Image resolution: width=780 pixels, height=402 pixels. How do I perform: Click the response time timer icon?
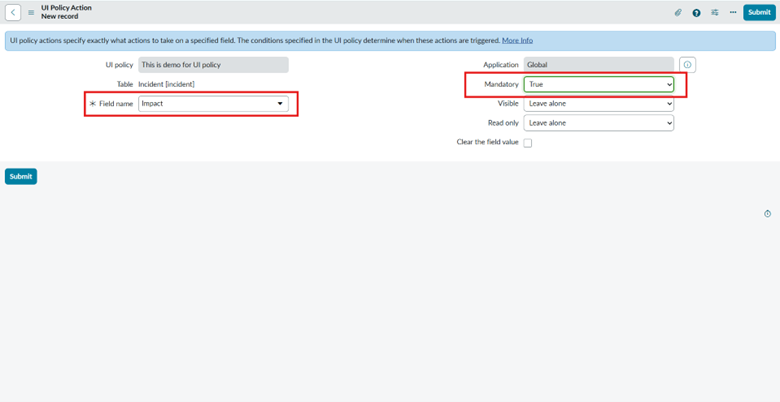point(768,213)
